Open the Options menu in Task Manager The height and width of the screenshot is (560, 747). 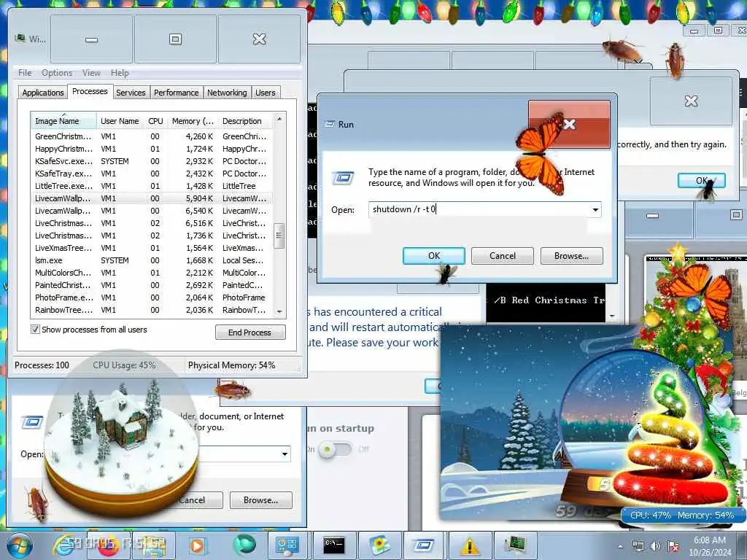pos(57,73)
